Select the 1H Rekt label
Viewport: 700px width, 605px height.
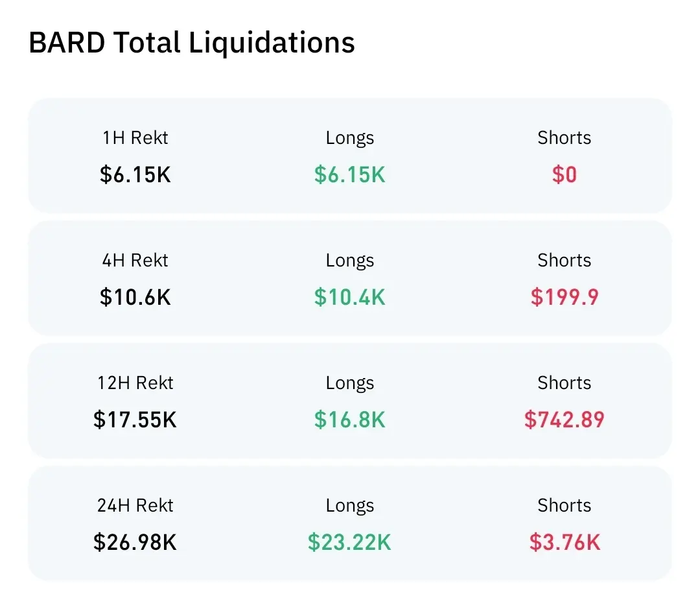[x=135, y=137]
